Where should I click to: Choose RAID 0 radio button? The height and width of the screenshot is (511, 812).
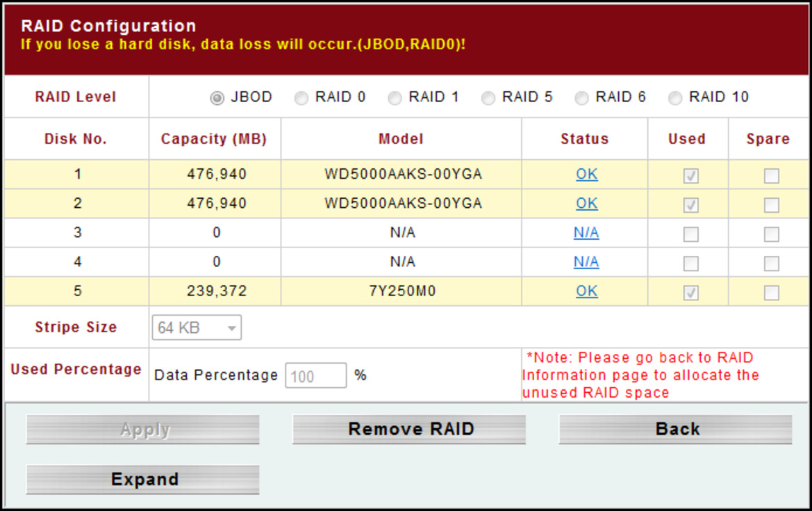click(301, 99)
